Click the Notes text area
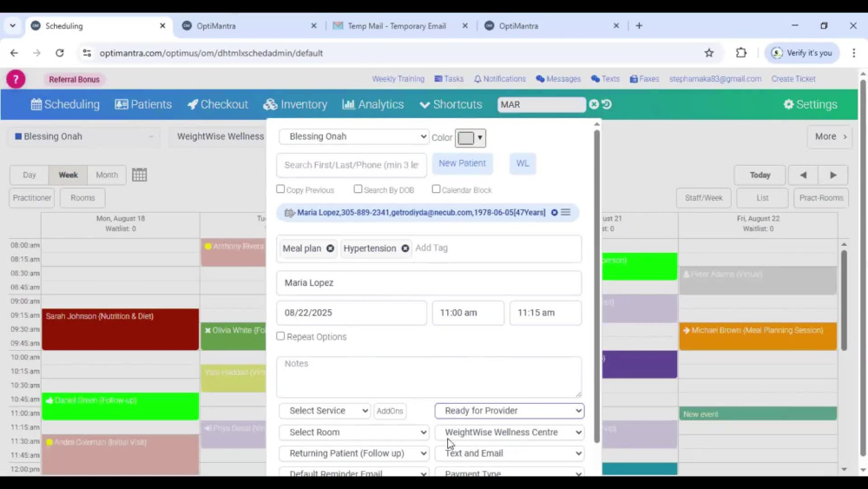 (x=429, y=377)
